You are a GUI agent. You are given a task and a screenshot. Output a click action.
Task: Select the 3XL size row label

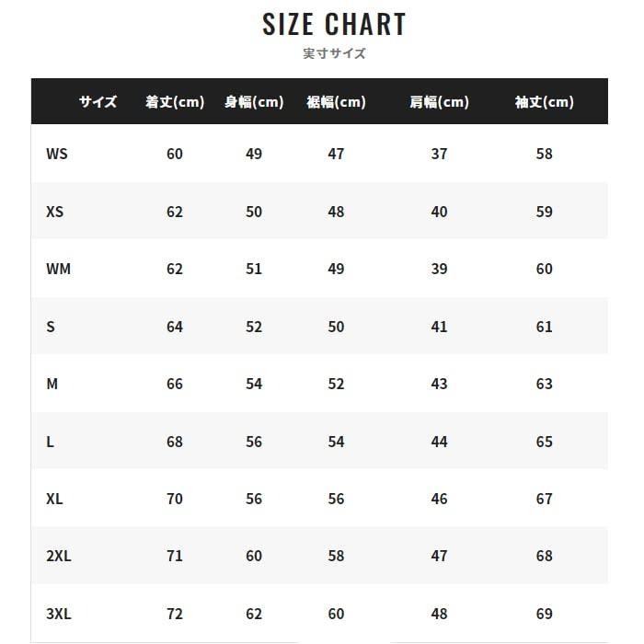pos(59,614)
